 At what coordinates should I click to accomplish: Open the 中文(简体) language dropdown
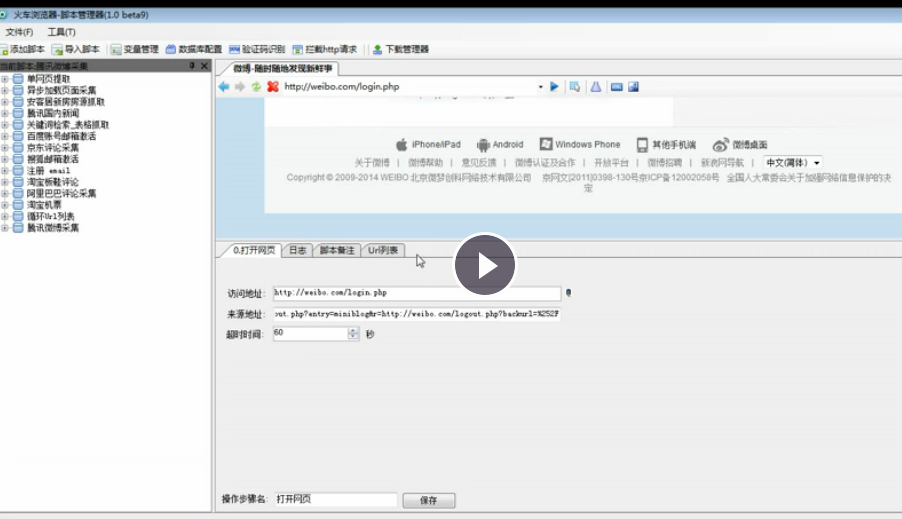792,163
